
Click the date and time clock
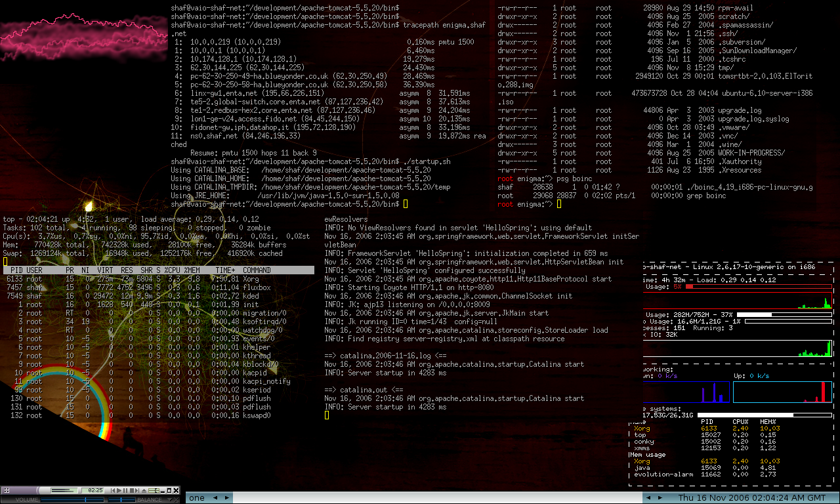click(x=751, y=498)
